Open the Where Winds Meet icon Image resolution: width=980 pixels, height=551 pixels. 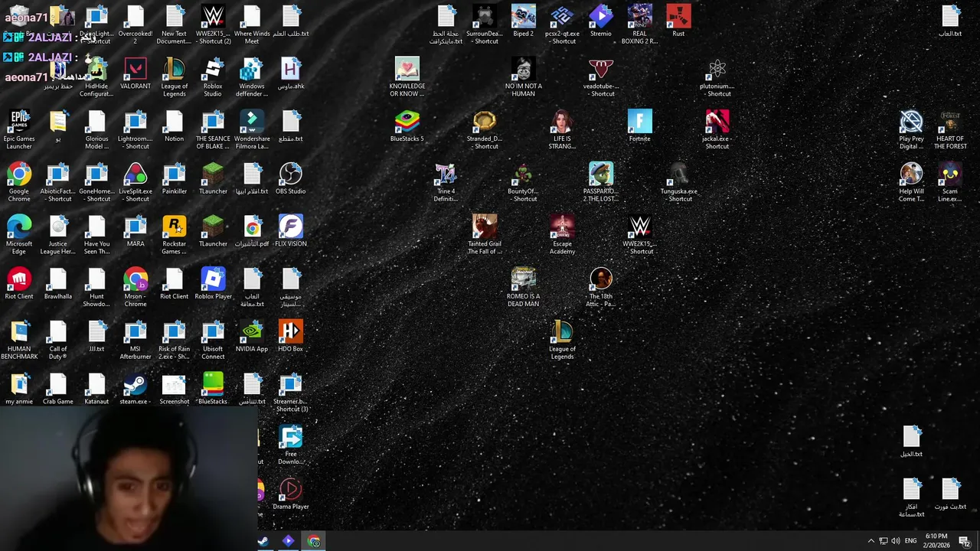[x=252, y=24]
